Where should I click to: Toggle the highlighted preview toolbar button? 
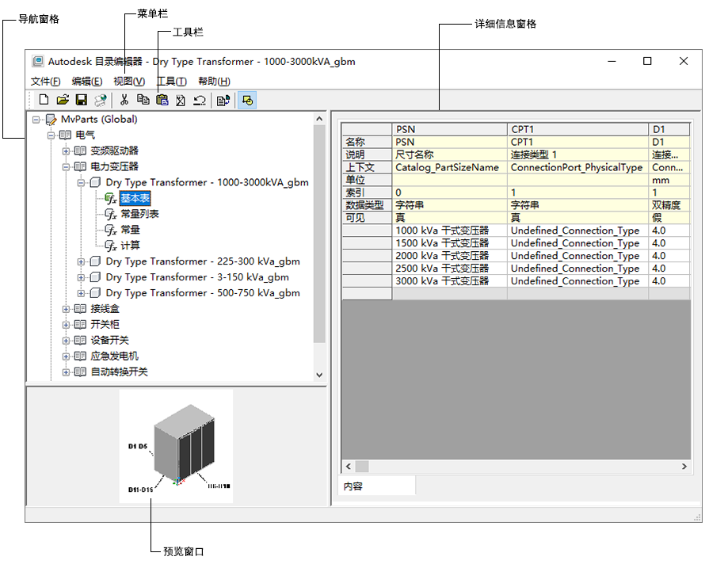247,101
